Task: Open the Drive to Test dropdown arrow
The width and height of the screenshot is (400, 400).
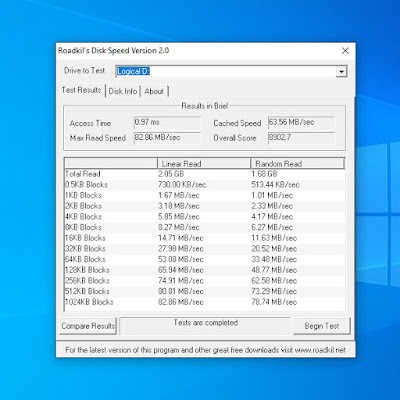Action: pos(341,71)
